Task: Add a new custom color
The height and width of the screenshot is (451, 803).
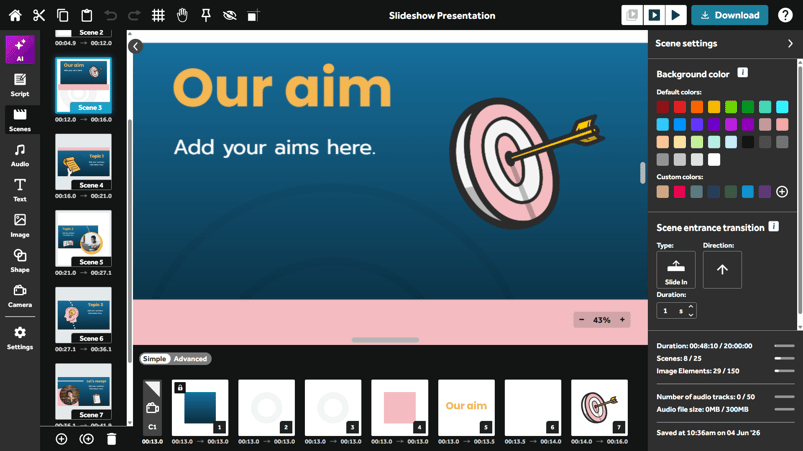Action: (782, 191)
